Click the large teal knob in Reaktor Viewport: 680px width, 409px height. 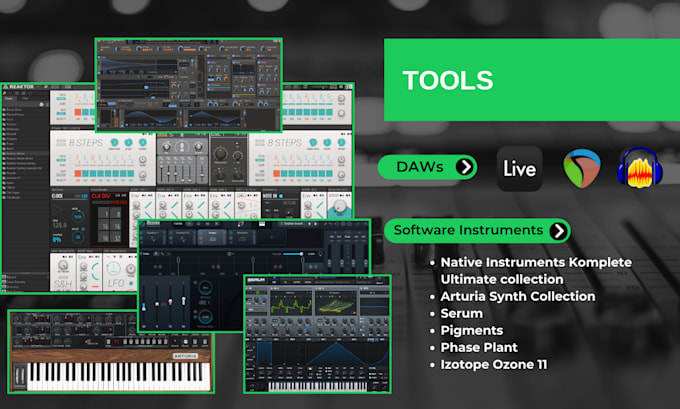click(x=339, y=207)
